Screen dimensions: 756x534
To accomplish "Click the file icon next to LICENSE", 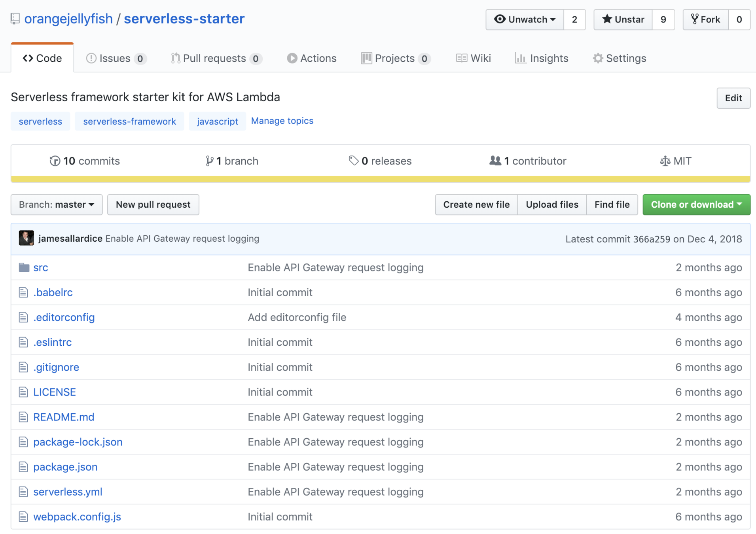I will [x=23, y=392].
